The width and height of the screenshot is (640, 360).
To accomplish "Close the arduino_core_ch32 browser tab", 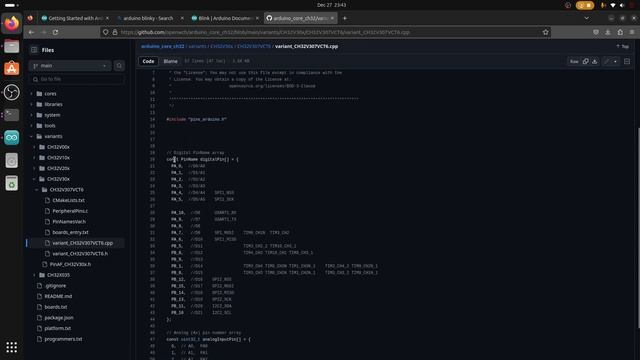I will pyautogui.click(x=332, y=18).
